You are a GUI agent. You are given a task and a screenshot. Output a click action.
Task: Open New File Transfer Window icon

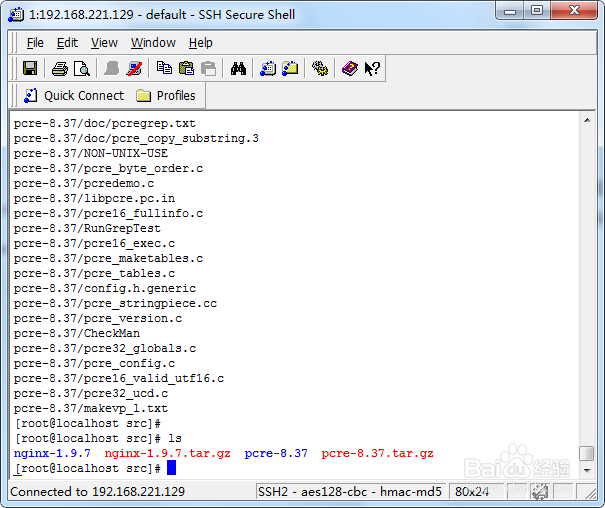[290, 68]
